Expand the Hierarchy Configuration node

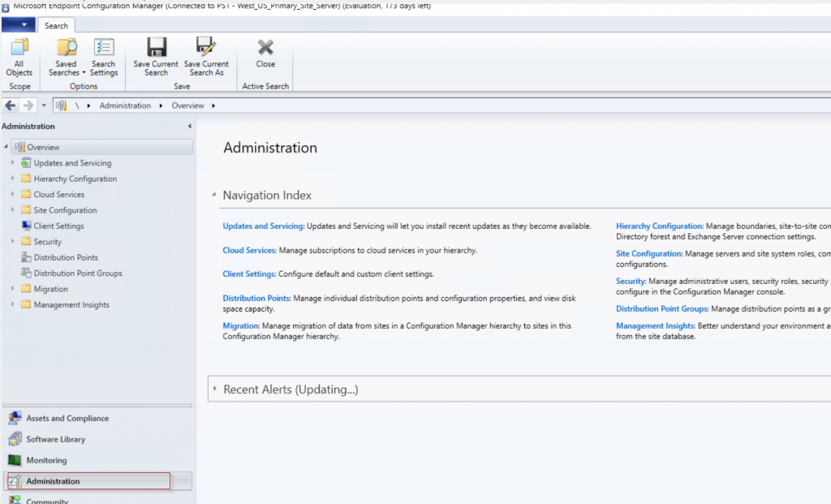pyautogui.click(x=13, y=179)
